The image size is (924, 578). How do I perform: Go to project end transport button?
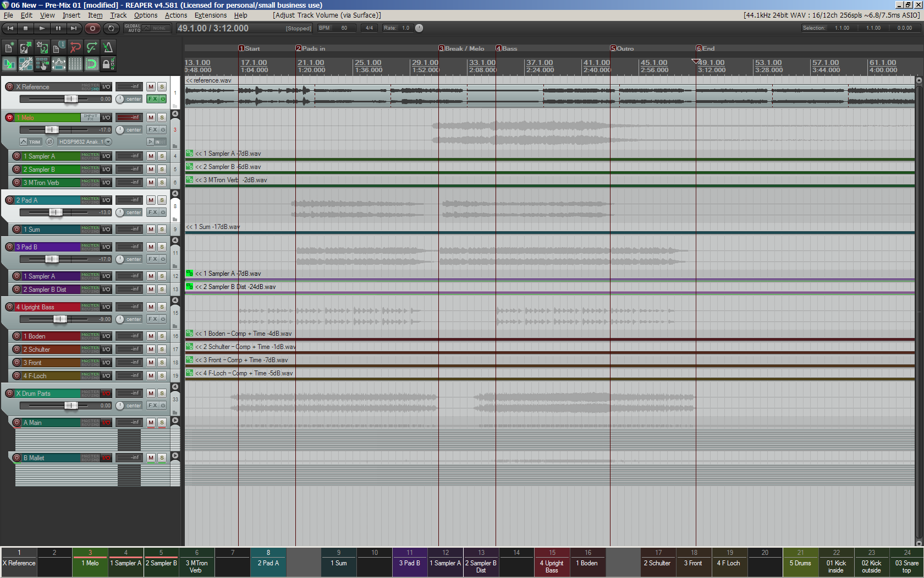(x=74, y=28)
